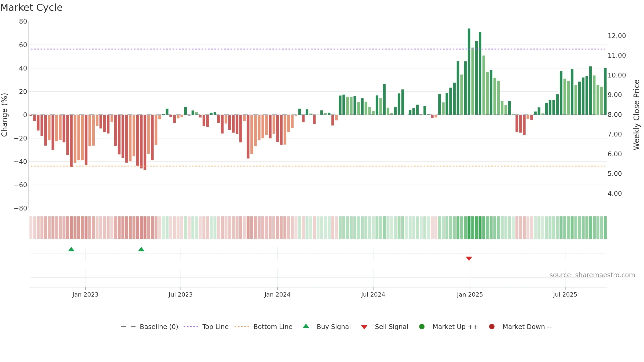Click the 4.00 right axis price label
The width and height of the screenshot is (644, 362).
click(615, 194)
